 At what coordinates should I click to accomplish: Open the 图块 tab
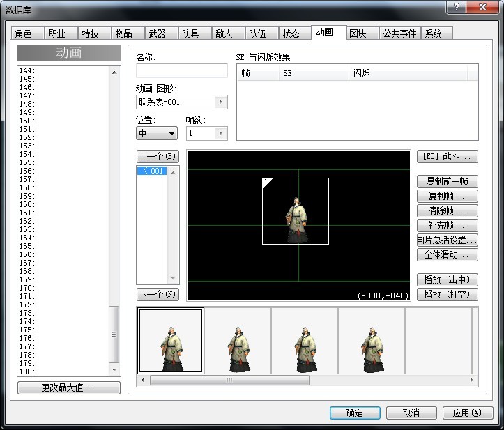[362, 33]
